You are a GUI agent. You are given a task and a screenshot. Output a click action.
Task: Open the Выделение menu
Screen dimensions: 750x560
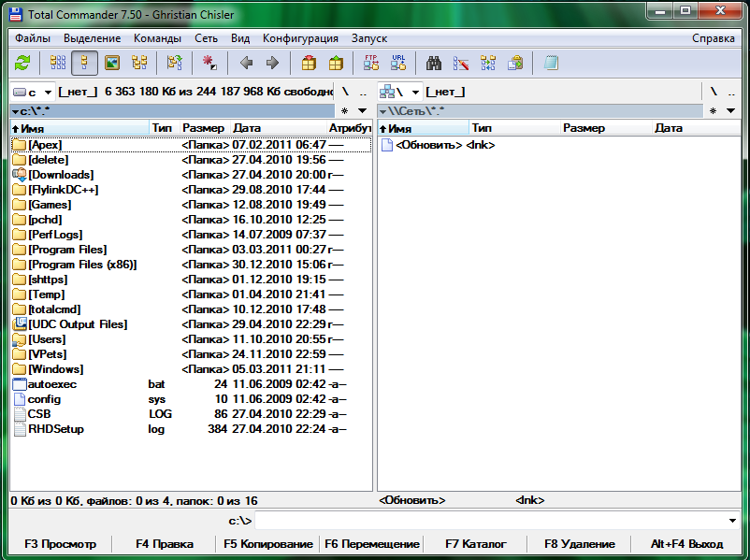[x=92, y=38]
